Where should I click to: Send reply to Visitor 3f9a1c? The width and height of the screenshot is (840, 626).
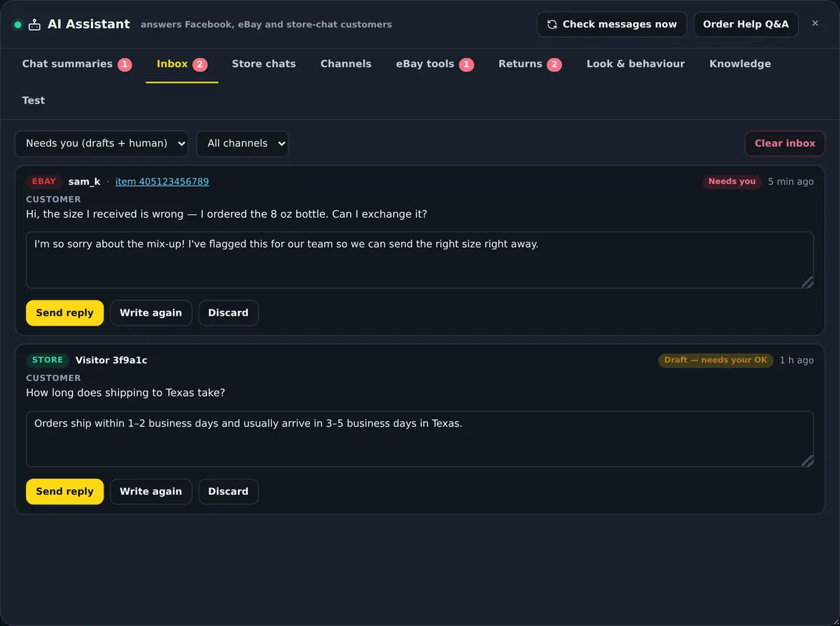tap(64, 492)
